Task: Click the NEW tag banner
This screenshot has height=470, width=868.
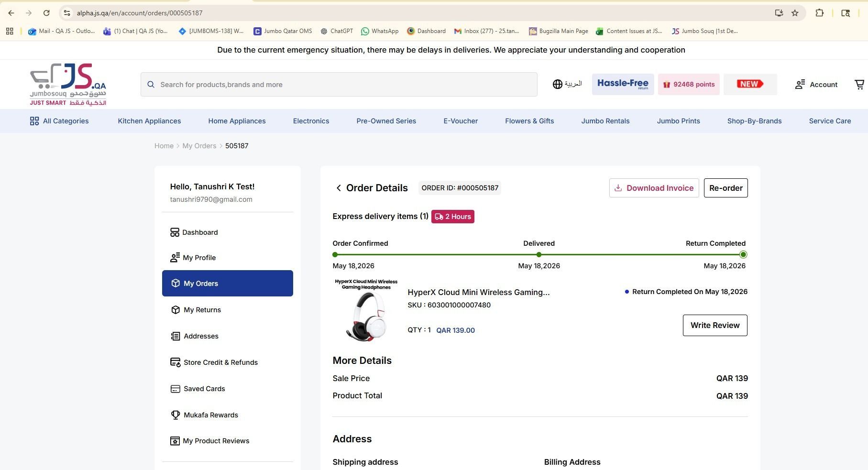Action: click(x=750, y=84)
